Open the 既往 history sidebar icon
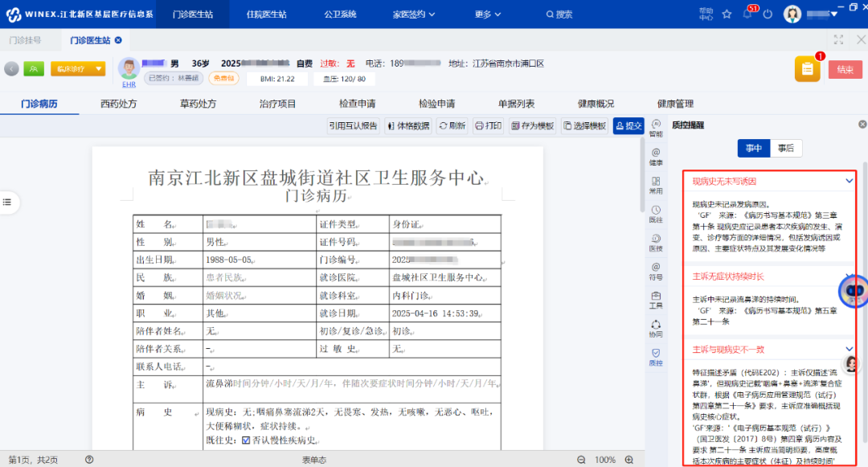Image resolution: width=868 pixels, height=467 pixels. 656,214
